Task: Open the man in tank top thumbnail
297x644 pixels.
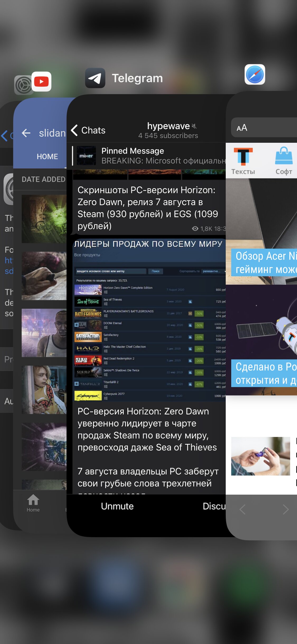Action: (x=44, y=333)
